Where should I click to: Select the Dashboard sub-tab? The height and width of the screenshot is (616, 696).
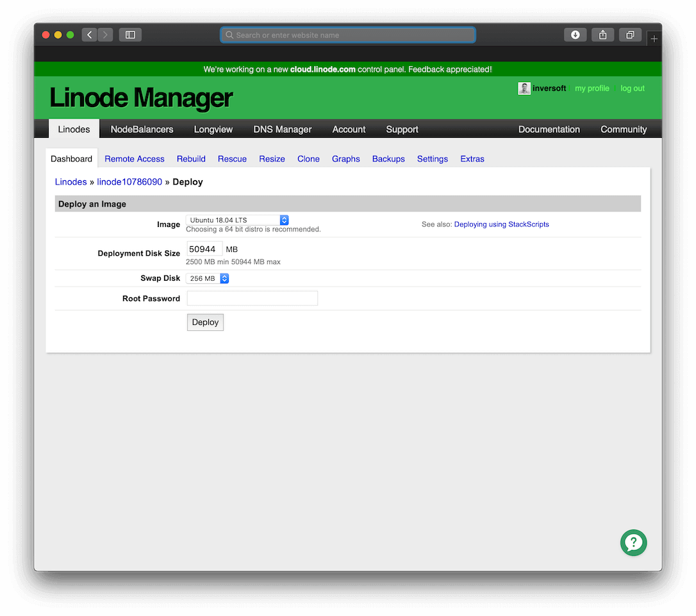72,158
